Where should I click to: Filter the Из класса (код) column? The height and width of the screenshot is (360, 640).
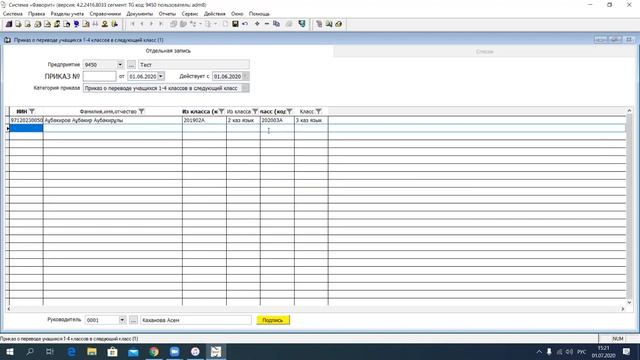point(222,111)
